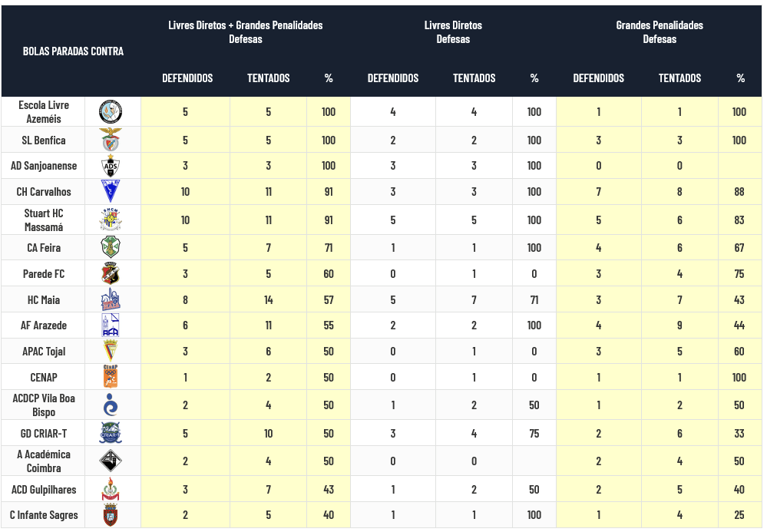Select the Parede FC crest
Viewport: 767px width, 532px height.
pos(111,273)
